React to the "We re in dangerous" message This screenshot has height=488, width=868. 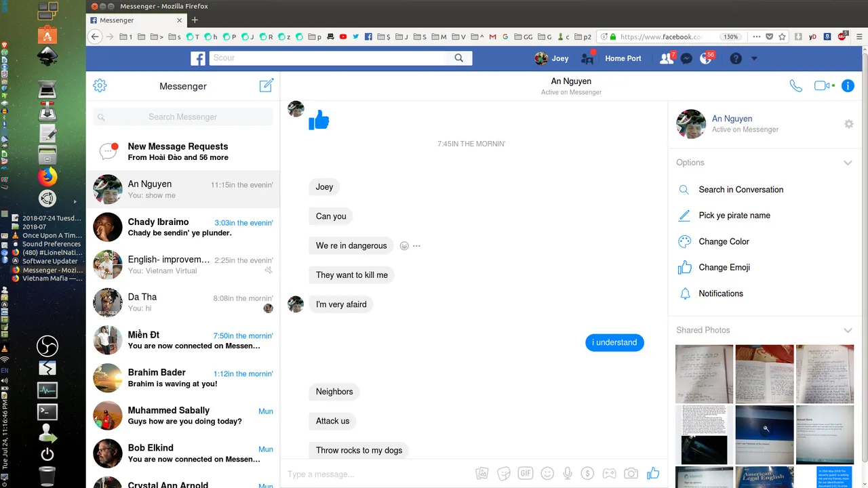point(404,246)
